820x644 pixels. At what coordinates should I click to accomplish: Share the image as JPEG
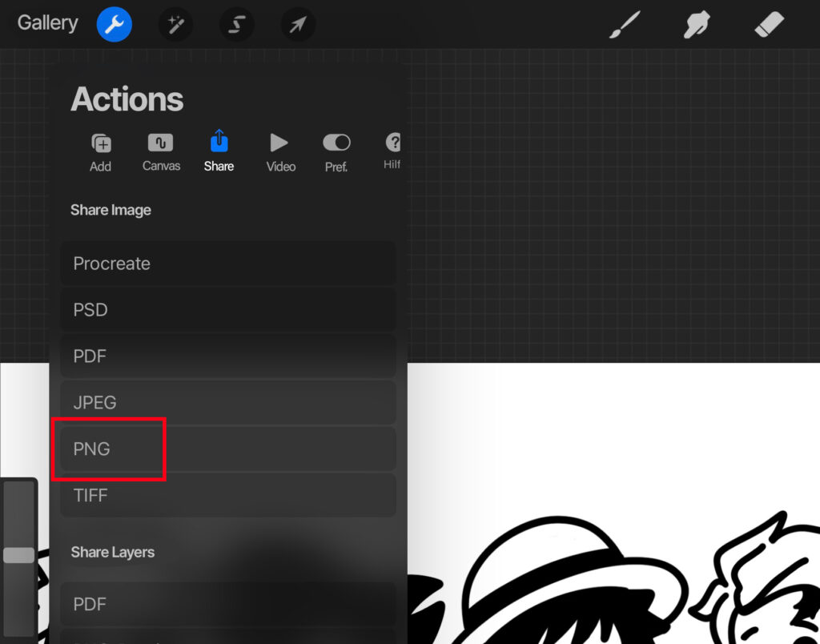228,402
